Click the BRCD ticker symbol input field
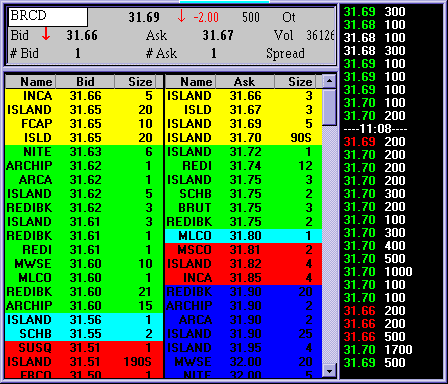 (48, 17)
